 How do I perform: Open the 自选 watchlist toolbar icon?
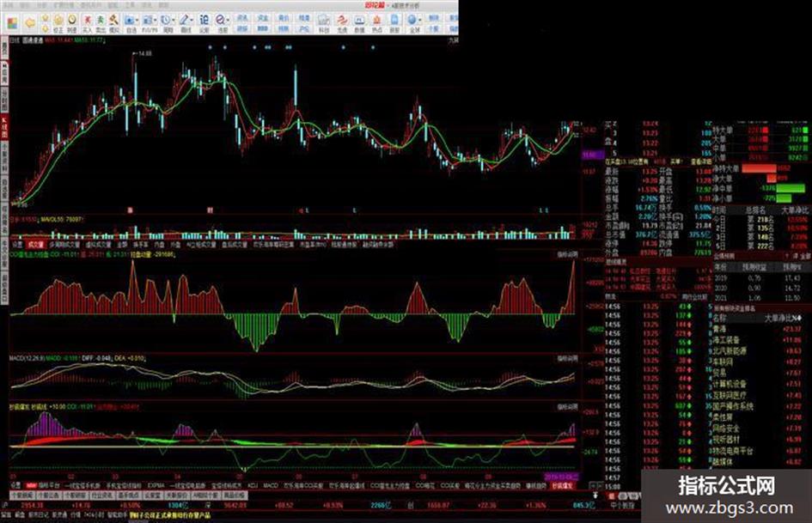click(x=130, y=24)
